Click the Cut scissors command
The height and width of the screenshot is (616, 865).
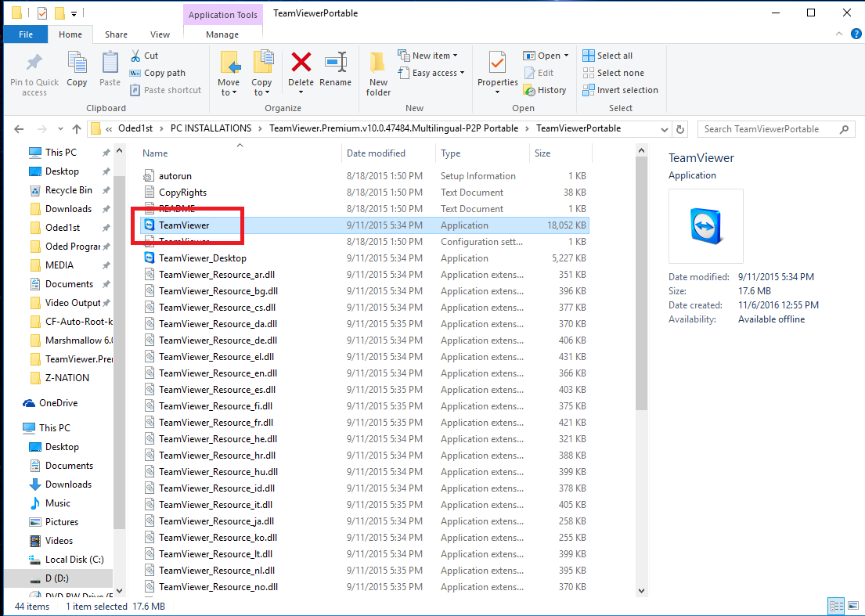[x=145, y=56]
